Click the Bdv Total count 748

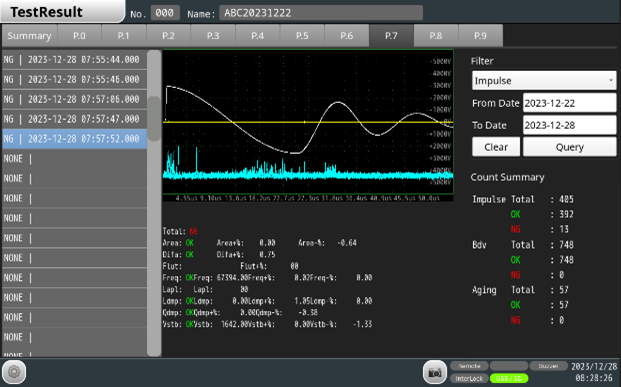566,245
